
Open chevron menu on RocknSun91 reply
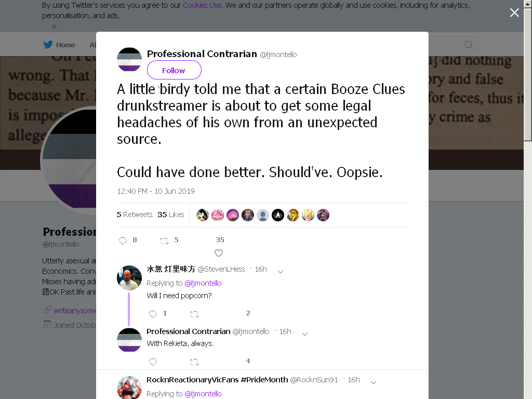pos(374,382)
